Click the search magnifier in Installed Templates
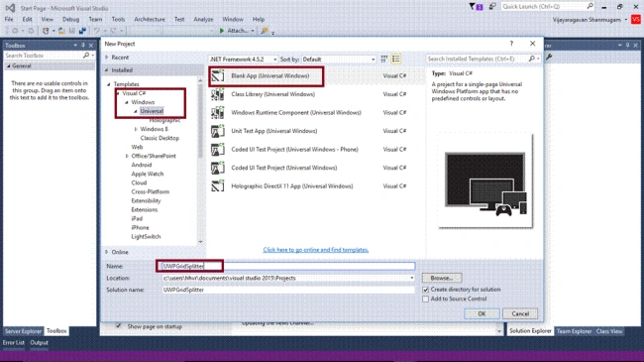 click(532, 59)
